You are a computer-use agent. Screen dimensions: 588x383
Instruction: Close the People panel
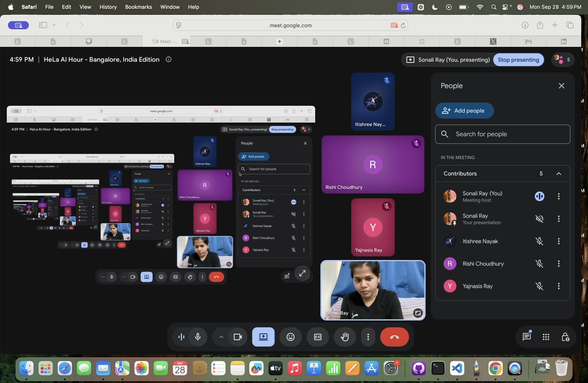coord(562,85)
